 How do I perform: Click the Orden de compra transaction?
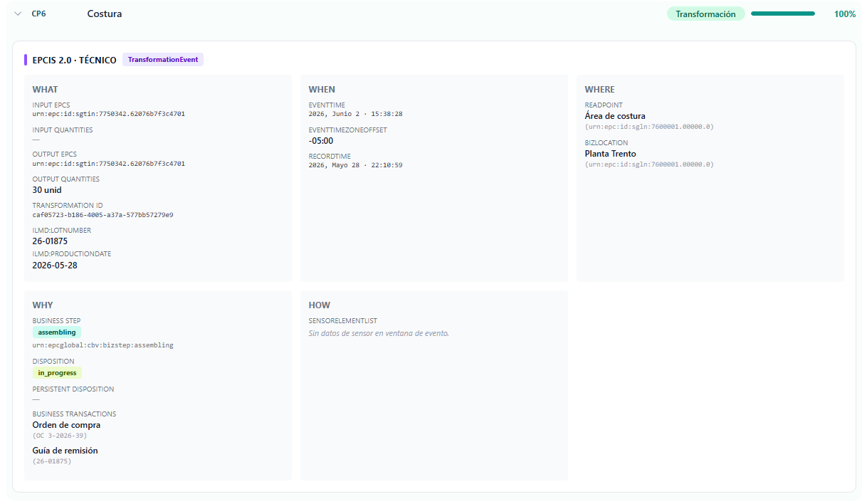click(x=66, y=425)
